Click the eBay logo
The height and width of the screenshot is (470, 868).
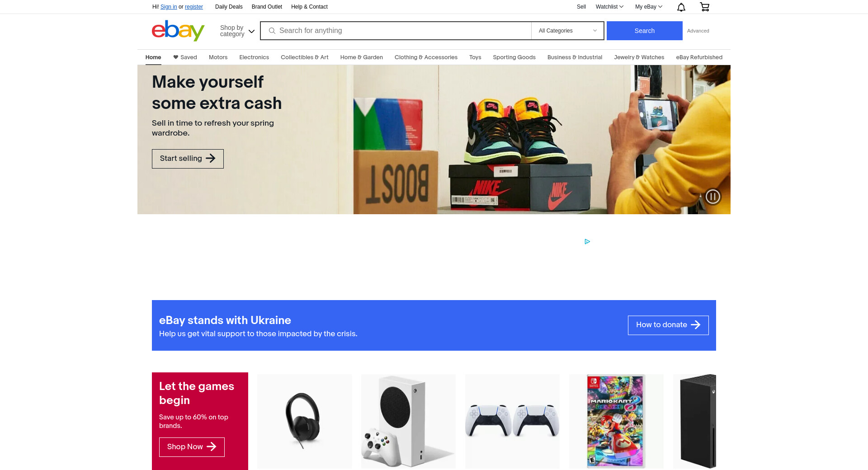178,31
